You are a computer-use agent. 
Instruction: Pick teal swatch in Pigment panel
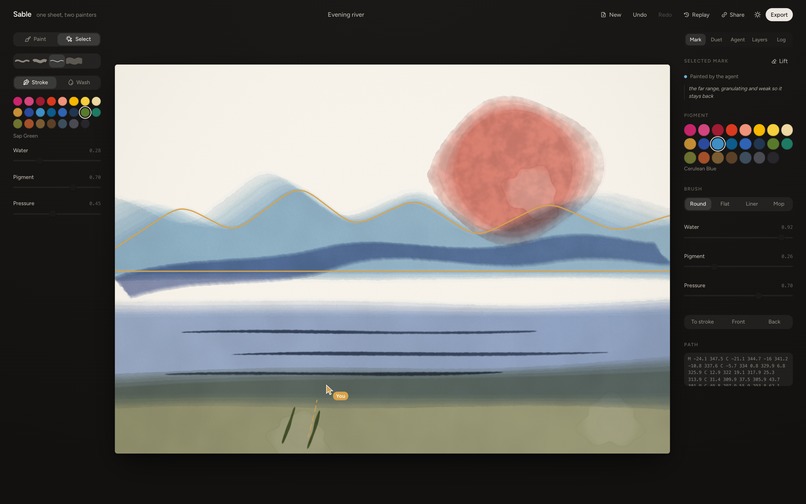pyautogui.click(x=787, y=144)
